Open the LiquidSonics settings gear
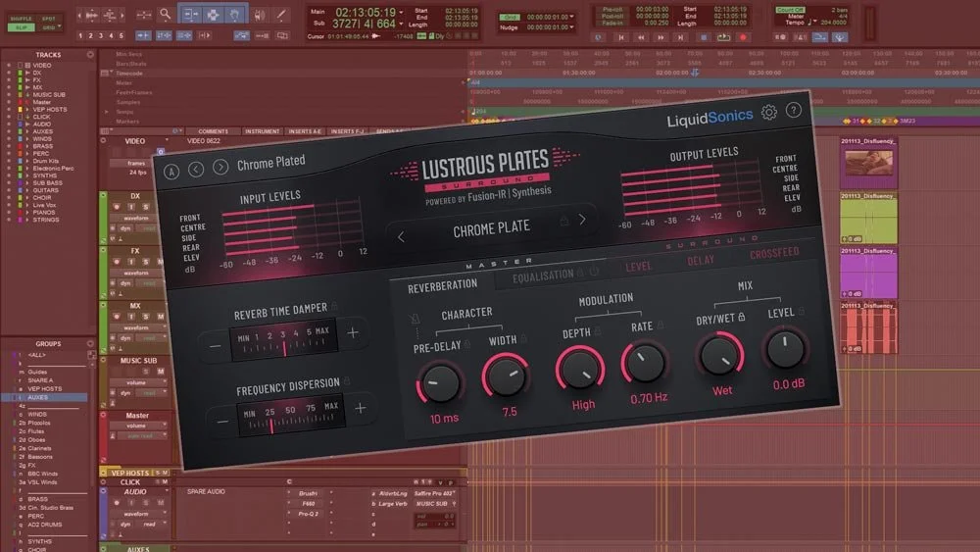 (768, 113)
